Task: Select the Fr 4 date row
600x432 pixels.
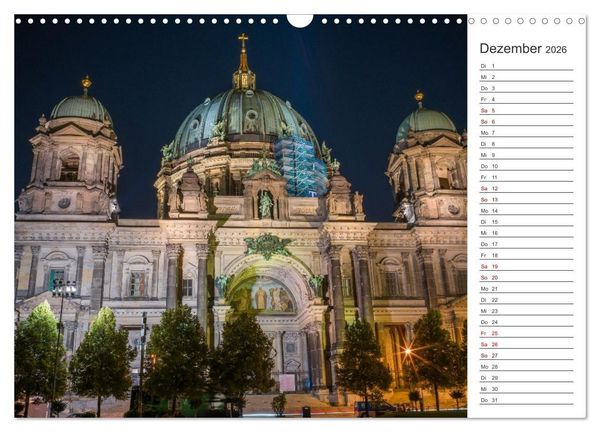Action: coord(527,99)
